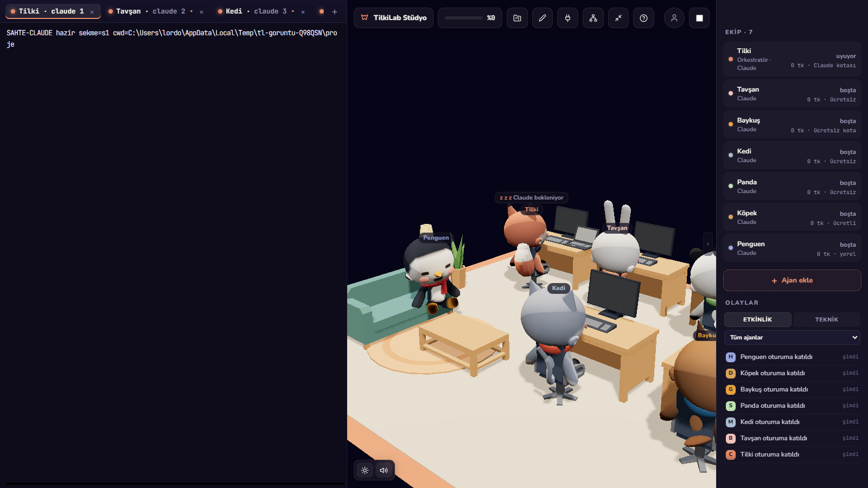Click 'Panda oturuma katıldı' event row
Image resolution: width=868 pixels, height=488 pixels.
pos(792,406)
